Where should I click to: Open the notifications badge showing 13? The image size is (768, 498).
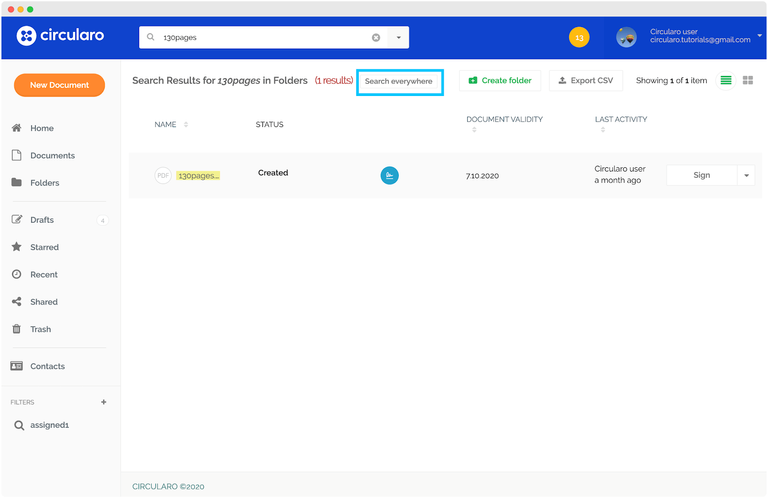[579, 37]
